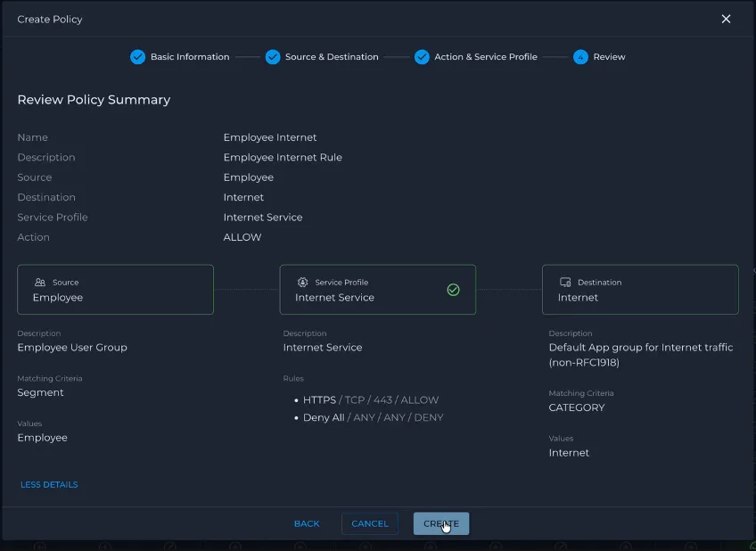Click the CANCEL button
This screenshot has width=756, height=551.
[370, 523]
